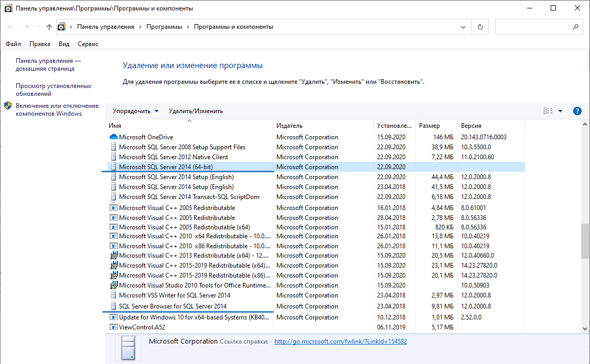Click icon of Microsoft Visual C++ 2013 Redistributable
This screenshot has height=364, width=590.
(x=113, y=256)
